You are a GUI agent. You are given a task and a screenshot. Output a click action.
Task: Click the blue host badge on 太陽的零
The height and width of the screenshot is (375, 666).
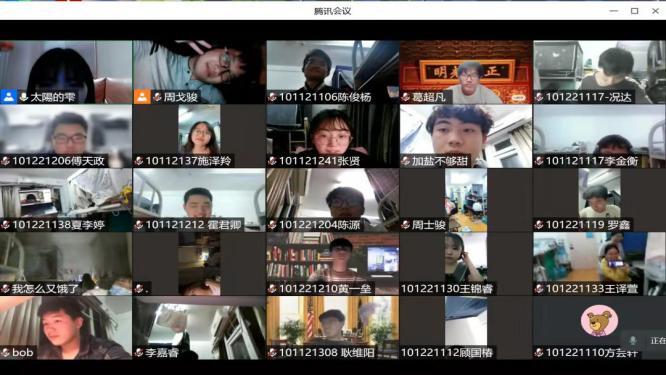(x=8, y=96)
